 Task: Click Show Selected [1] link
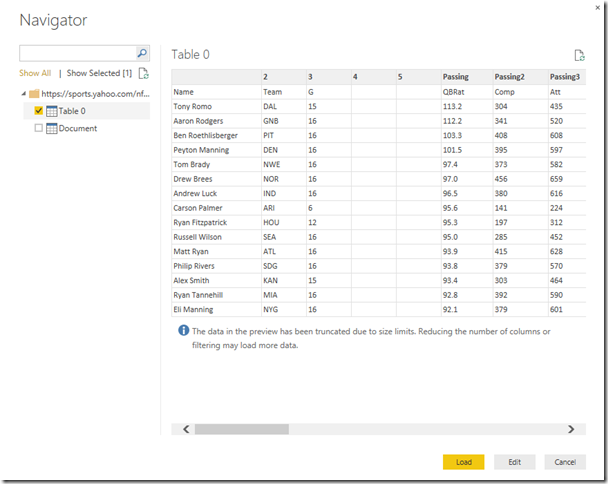point(99,73)
